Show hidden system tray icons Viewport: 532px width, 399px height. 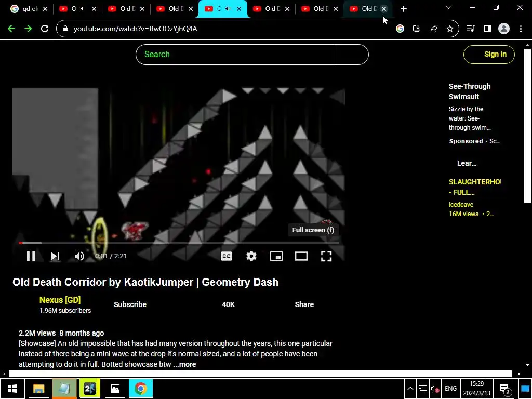click(410, 389)
